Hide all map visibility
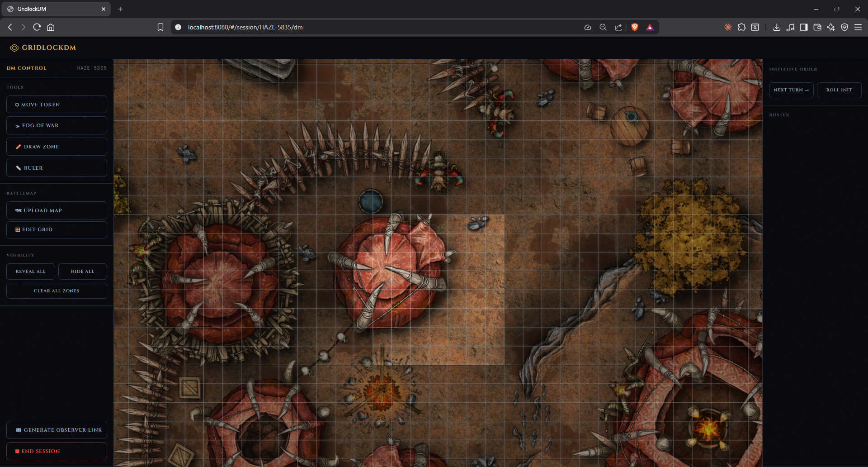 click(x=82, y=271)
